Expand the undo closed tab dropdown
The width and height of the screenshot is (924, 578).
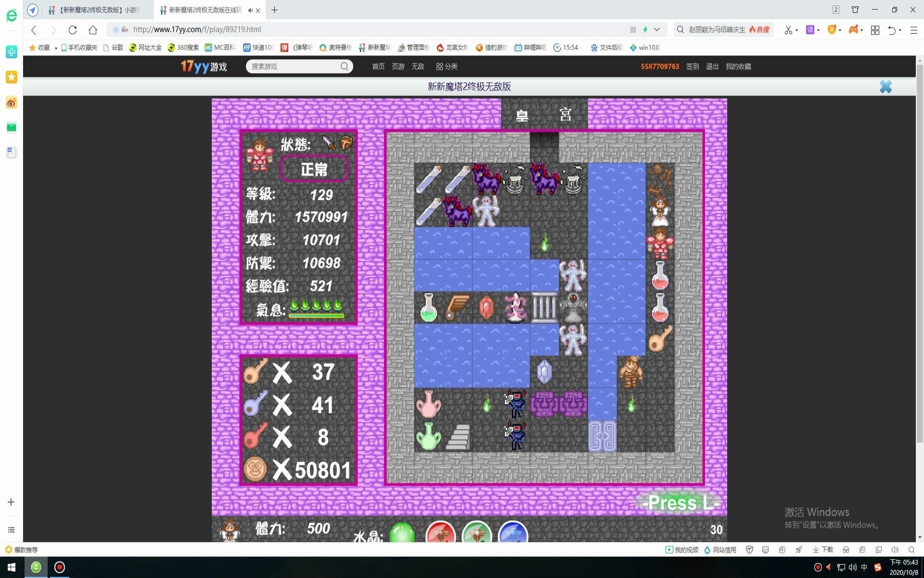click(x=900, y=30)
